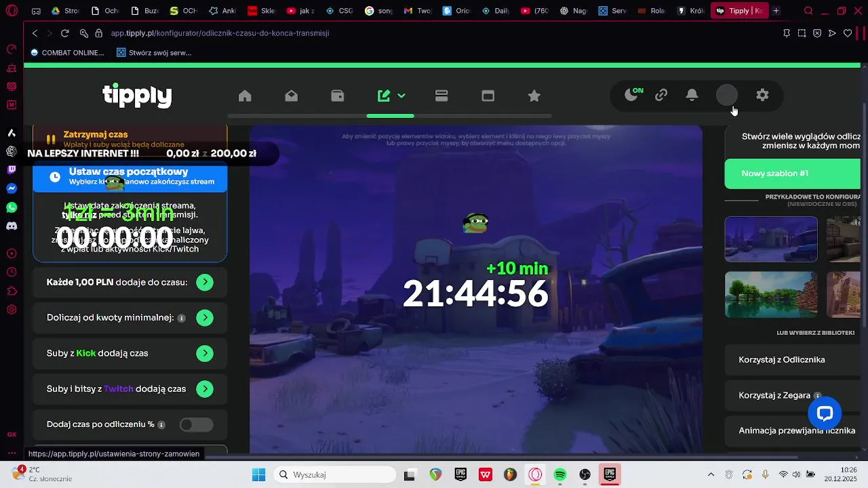Open Messenger in Opera sidebar

tap(12, 188)
